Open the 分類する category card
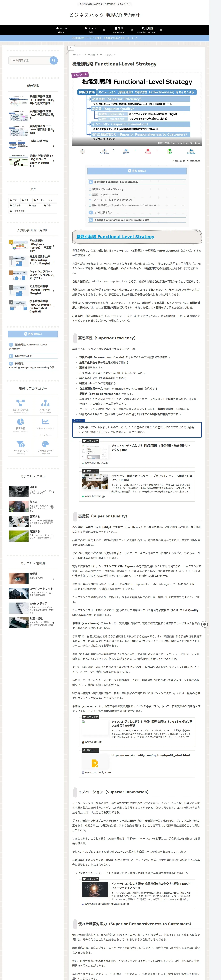Image resolution: width=221 pixels, height=980 pixels. pos(33,536)
